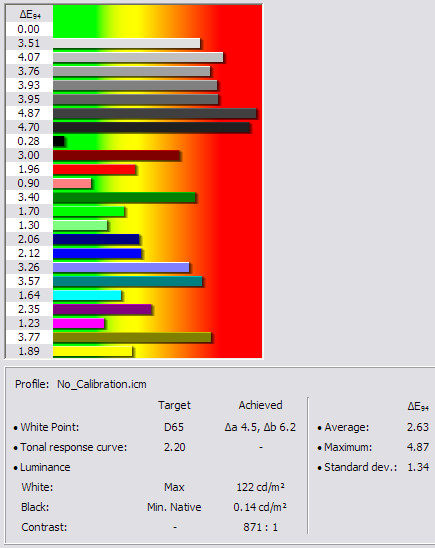Click the purple 2.35 bar
435x548 pixels.
(102, 309)
